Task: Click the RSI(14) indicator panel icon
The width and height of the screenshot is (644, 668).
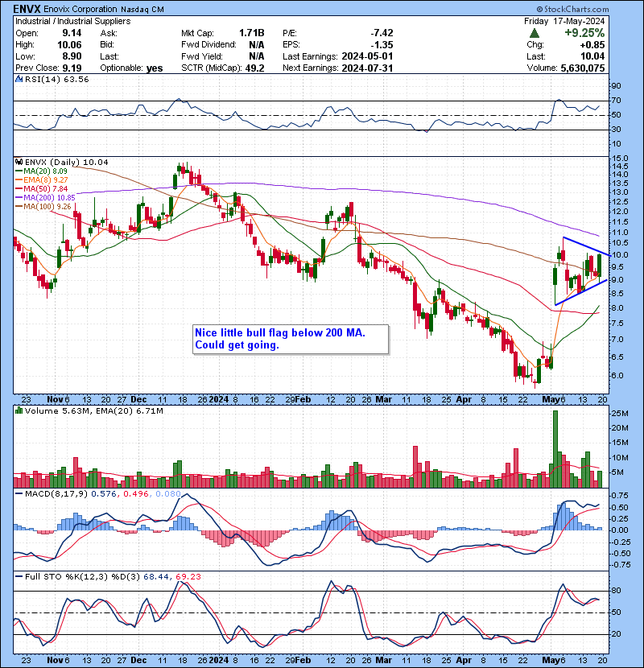Action: (x=19, y=79)
